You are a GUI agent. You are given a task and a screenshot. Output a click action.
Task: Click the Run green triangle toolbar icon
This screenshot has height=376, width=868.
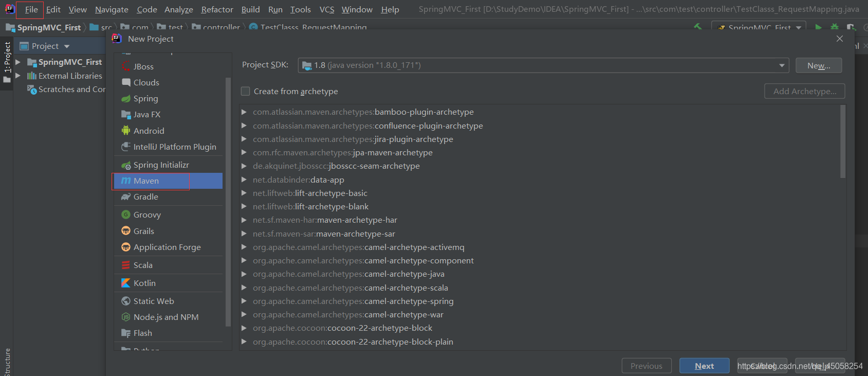pos(818,27)
